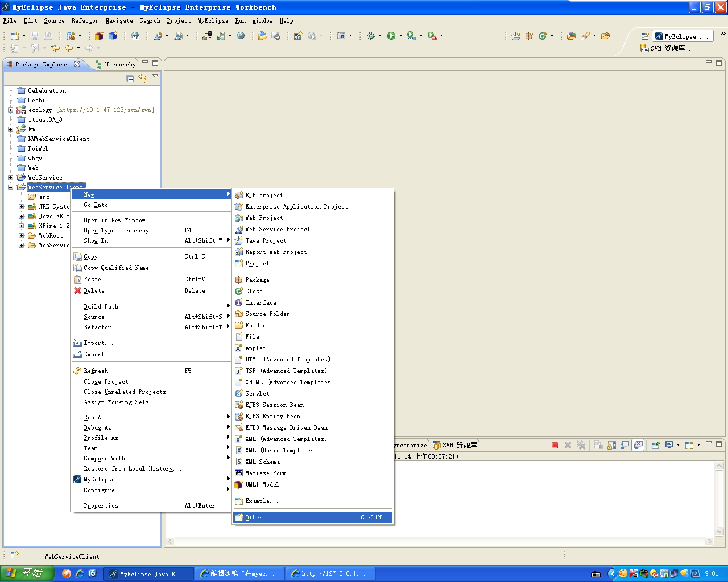Click Link with Editor icon in Package Explorer
This screenshot has height=582, width=728.
tap(143, 78)
